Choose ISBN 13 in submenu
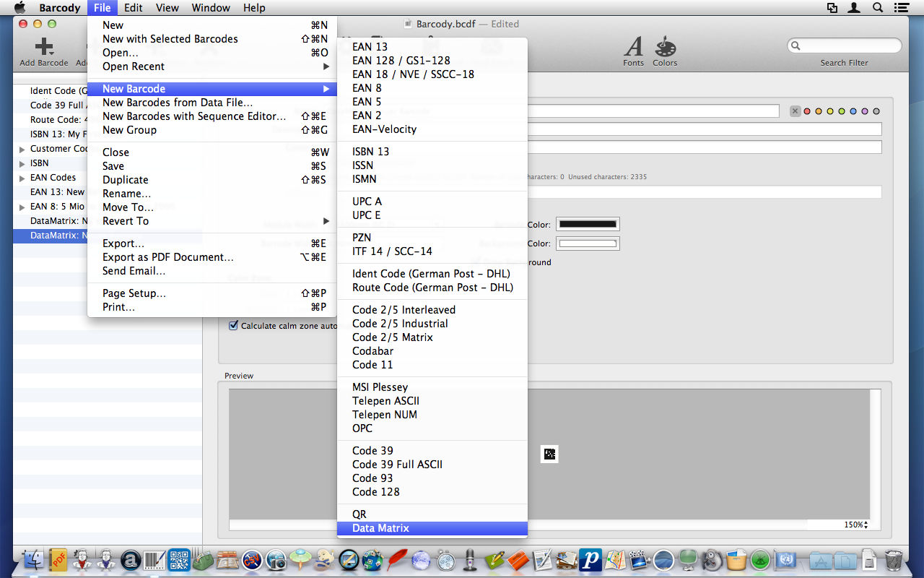The image size is (924, 578). [432, 152]
